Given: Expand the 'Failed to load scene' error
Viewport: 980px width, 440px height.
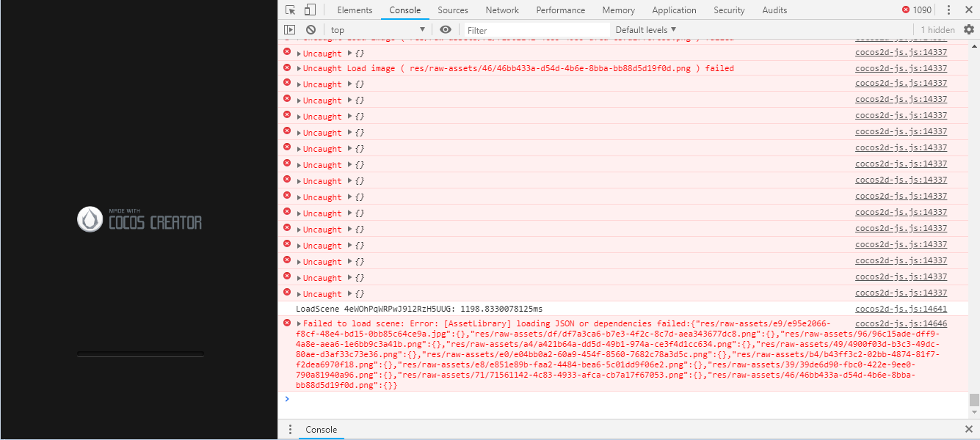Looking at the screenshot, I should [299, 323].
